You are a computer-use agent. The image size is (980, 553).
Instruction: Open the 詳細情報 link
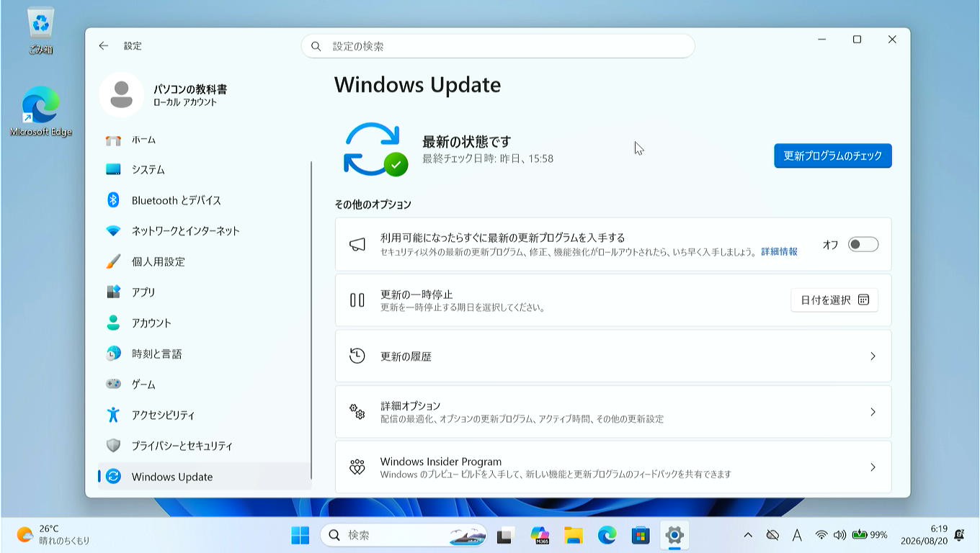pos(780,252)
